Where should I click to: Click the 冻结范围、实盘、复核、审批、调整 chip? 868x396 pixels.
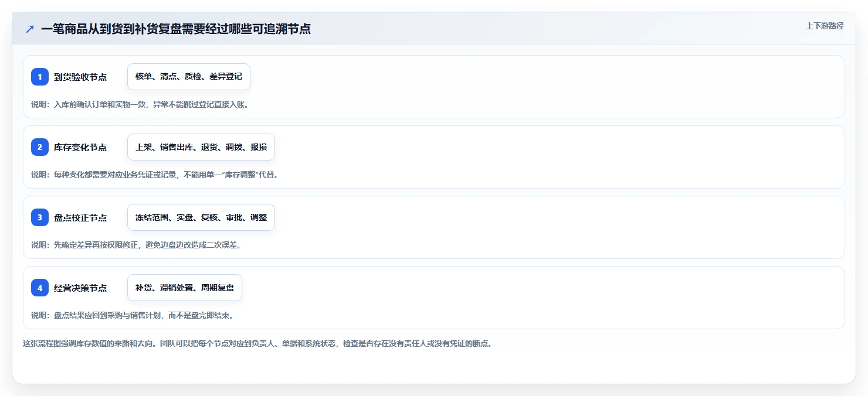tap(201, 217)
